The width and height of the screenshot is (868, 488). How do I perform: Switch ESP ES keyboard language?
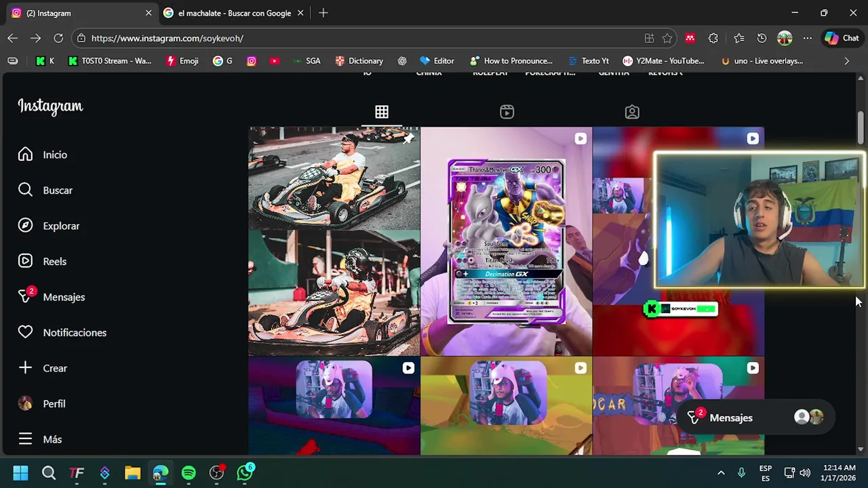click(766, 472)
